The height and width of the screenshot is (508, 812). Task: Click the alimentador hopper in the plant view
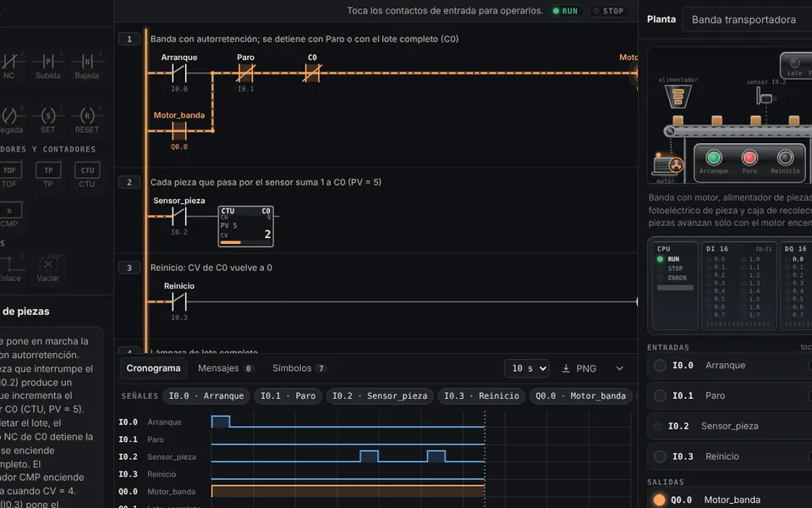pyautogui.click(x=678, y=96)
